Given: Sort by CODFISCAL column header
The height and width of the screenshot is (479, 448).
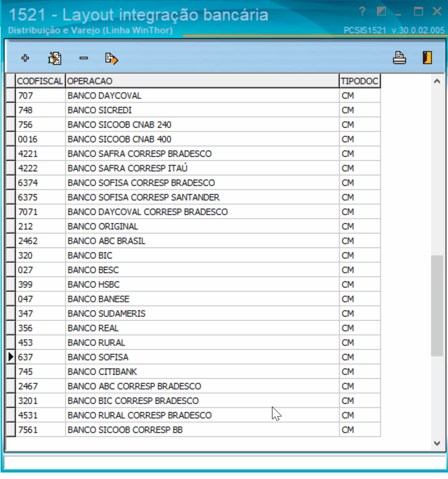Looking at the screenshot, I should pyautogui.click(x=40, y=81).
